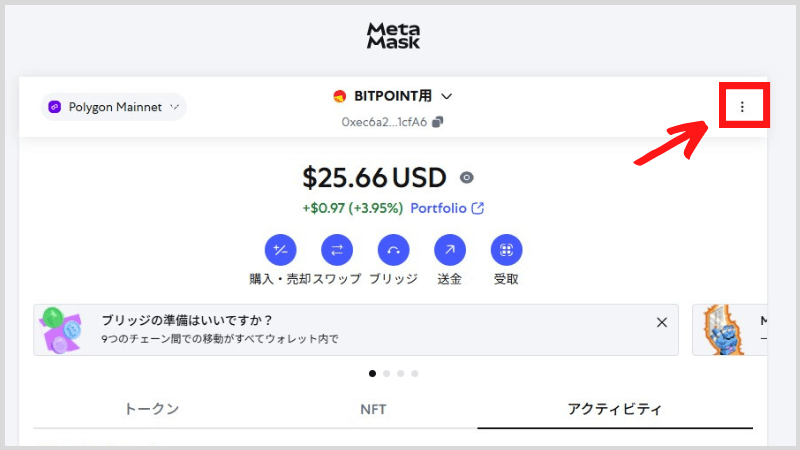
Task: Open the Swap (スワップ) function
Action: pyautogui.click(x=337, y=250)
